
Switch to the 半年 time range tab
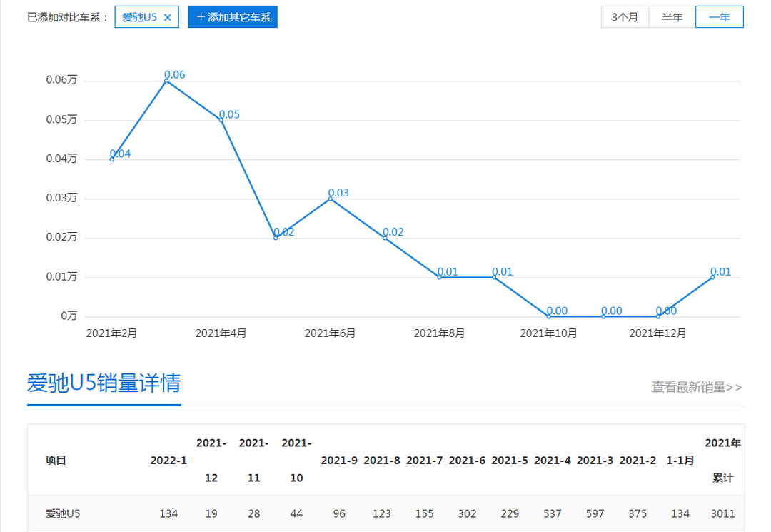672,17
